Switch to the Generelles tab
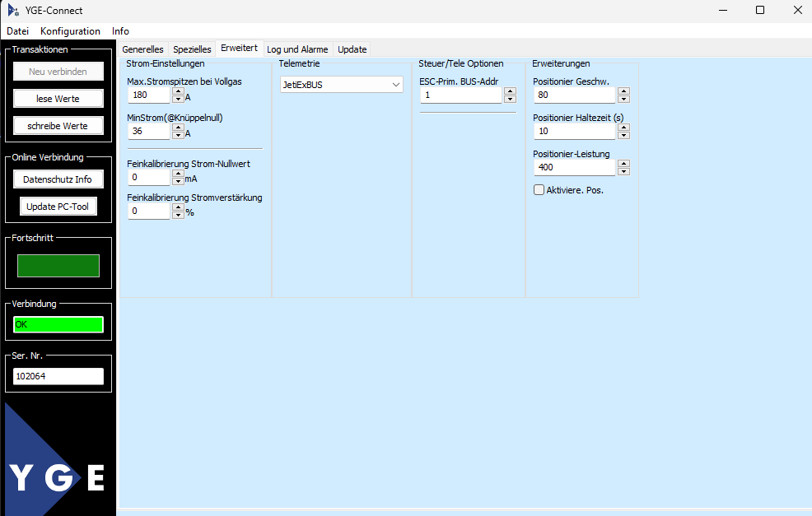812x516 pixels. coord(143,49)
